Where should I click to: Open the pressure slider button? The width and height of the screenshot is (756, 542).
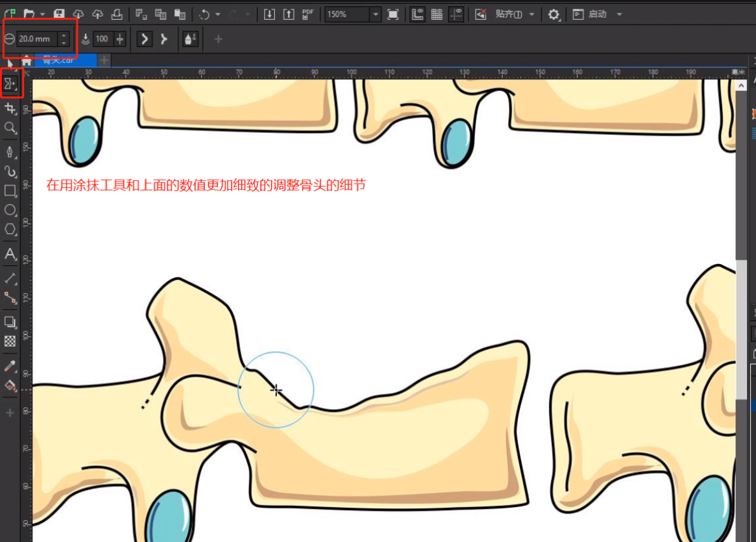pos(120,39)
